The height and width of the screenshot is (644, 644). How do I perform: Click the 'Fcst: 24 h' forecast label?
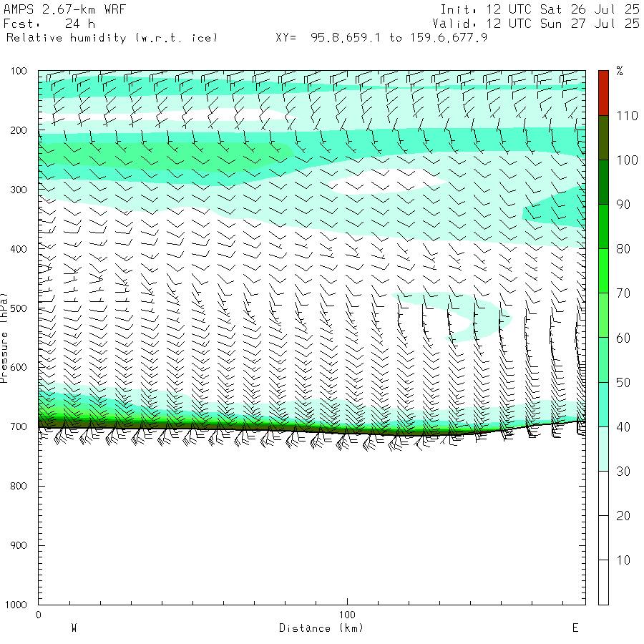click(x=49, y=24)
